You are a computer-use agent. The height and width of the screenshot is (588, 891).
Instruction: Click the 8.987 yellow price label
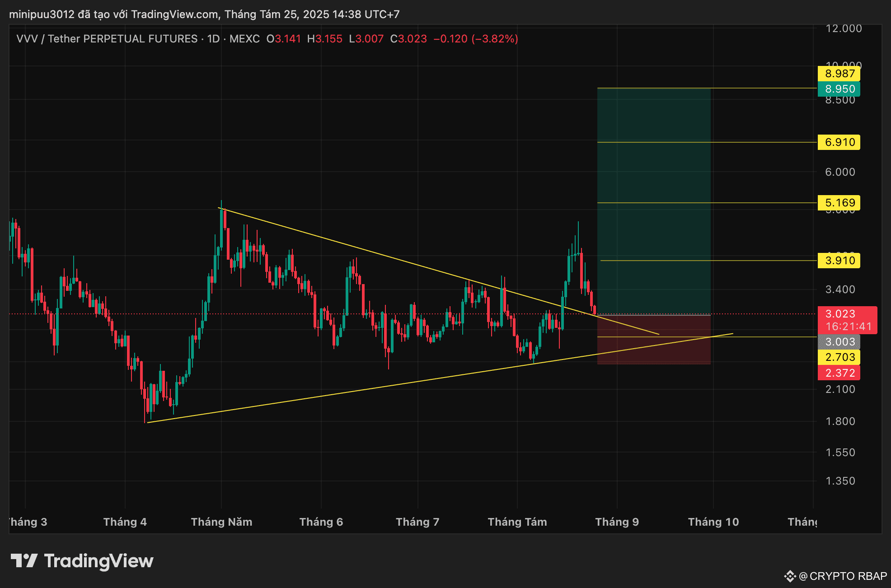(839, 74)
